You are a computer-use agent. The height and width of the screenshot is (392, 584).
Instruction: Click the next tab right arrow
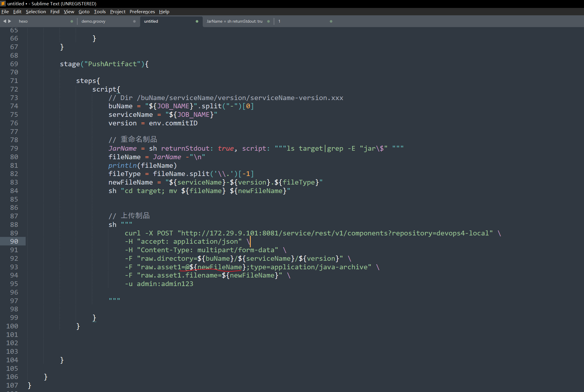click(10, 21)
